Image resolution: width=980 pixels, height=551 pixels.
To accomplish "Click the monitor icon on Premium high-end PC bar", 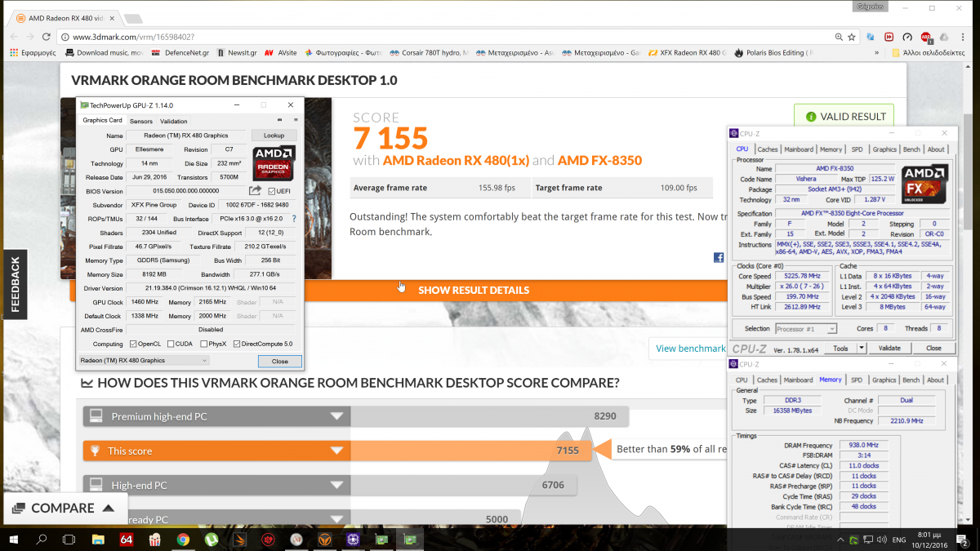I will (96, 416).
